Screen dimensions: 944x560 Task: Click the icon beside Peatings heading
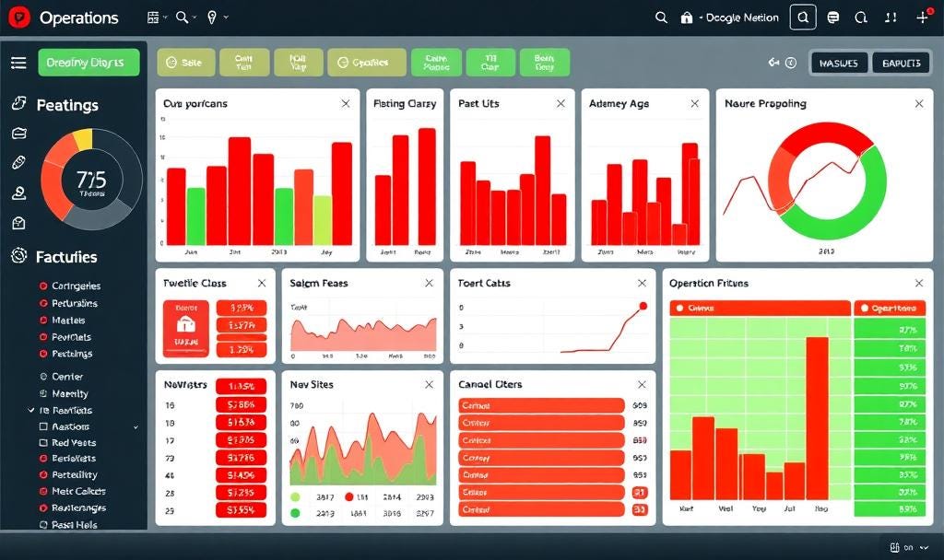pyautogui.click(x=18, y=103)
